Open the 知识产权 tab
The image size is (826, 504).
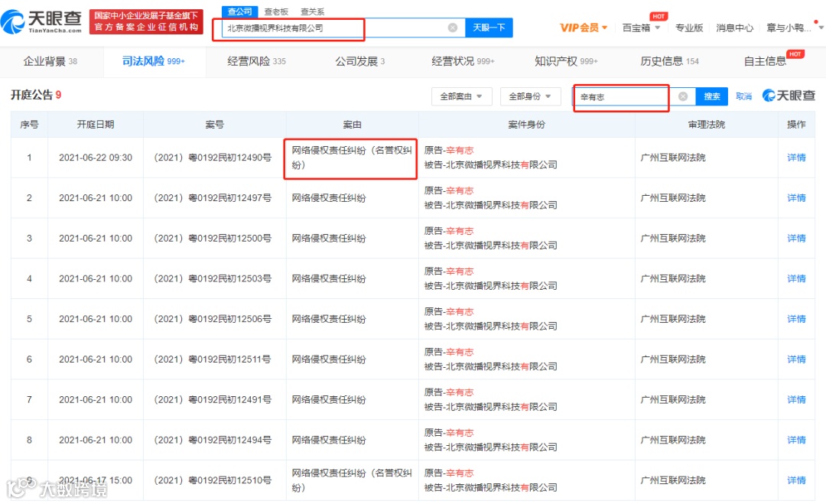[x=566, y=61]
